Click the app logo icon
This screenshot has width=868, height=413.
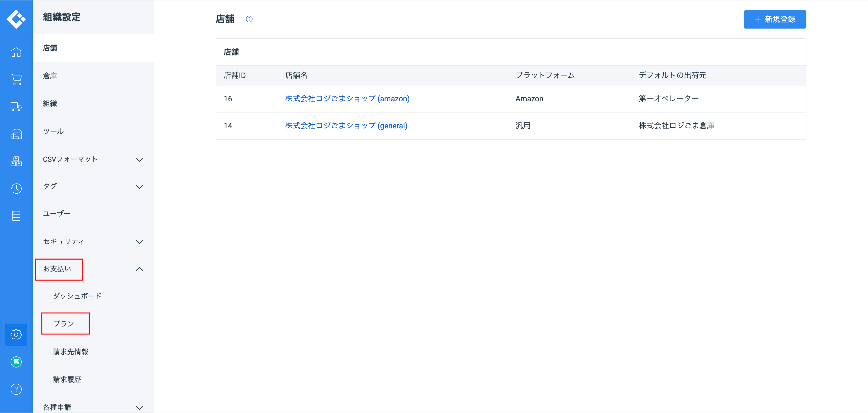(x=16, y=19)
